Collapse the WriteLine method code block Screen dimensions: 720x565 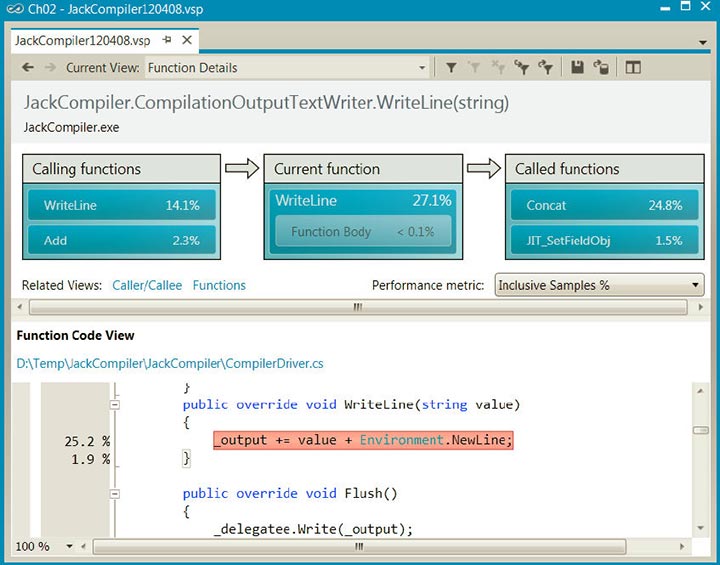pyautogui.click(x=115, y=405)
